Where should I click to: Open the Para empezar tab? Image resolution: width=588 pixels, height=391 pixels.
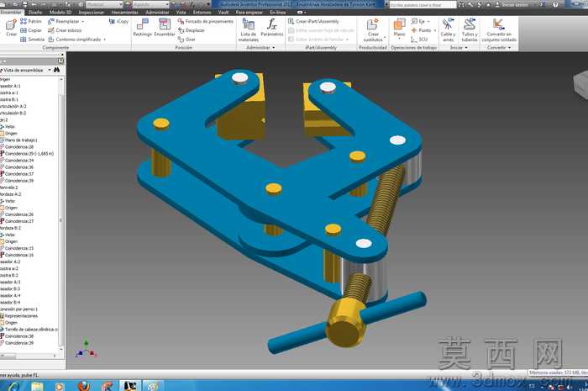point(249,13)
